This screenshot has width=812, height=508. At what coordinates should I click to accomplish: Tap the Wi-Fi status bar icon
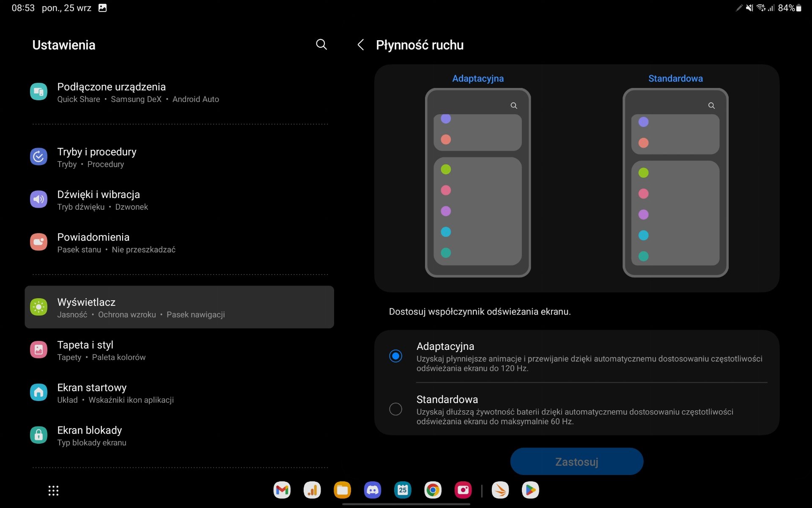[x=761, y=8]
